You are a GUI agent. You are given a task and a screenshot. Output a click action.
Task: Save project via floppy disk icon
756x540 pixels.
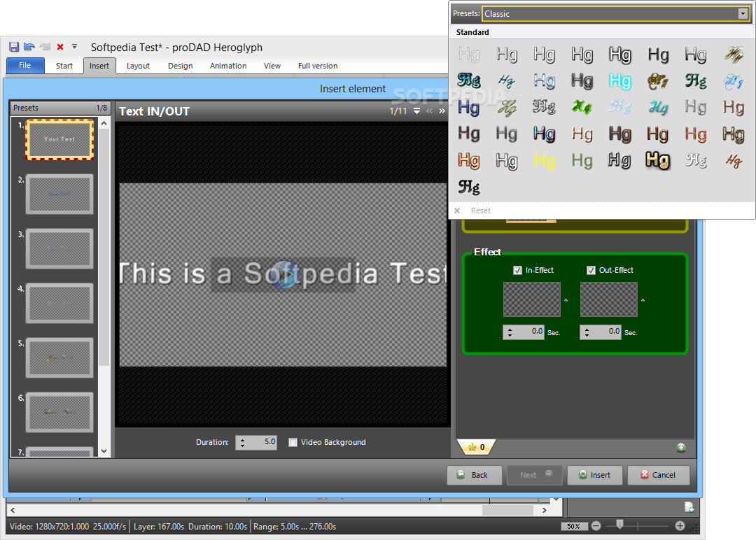coord(14,47)
